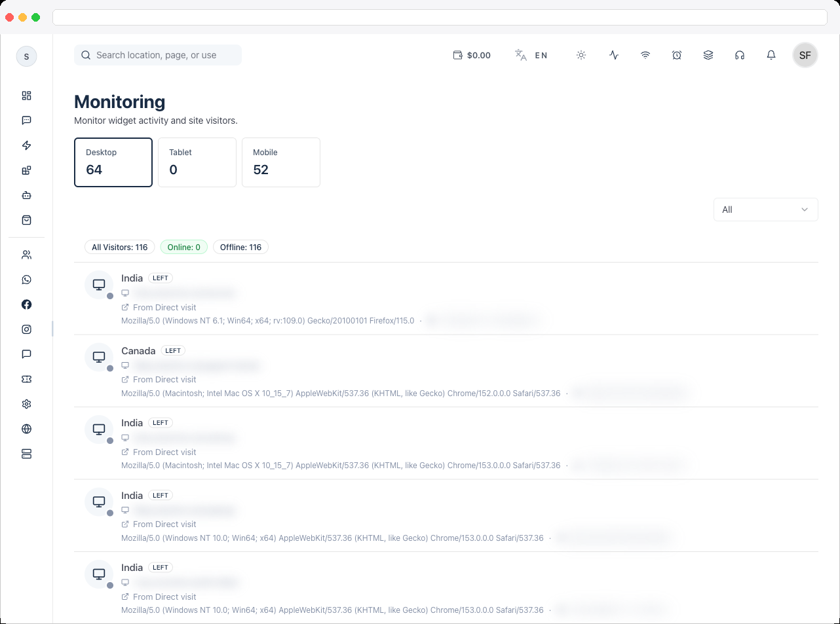Screen dimensions: 840x624
Task: Click the wifi status icon in header
Action: (645, 55)
